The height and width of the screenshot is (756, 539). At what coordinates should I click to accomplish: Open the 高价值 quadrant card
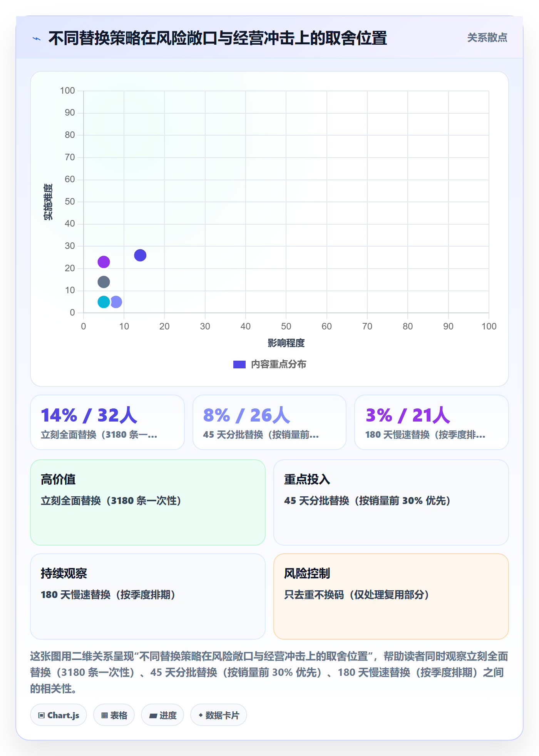(148, 502)
